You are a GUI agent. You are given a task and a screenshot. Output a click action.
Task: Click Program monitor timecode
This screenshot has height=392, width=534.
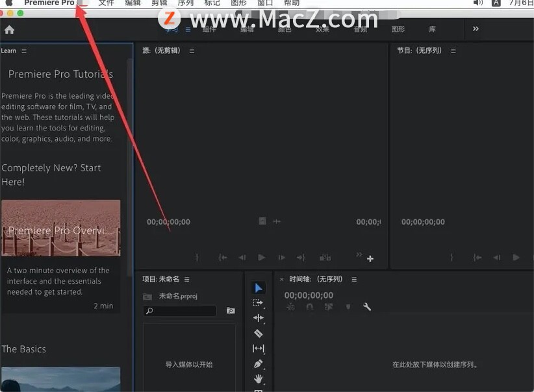[423, 222]
